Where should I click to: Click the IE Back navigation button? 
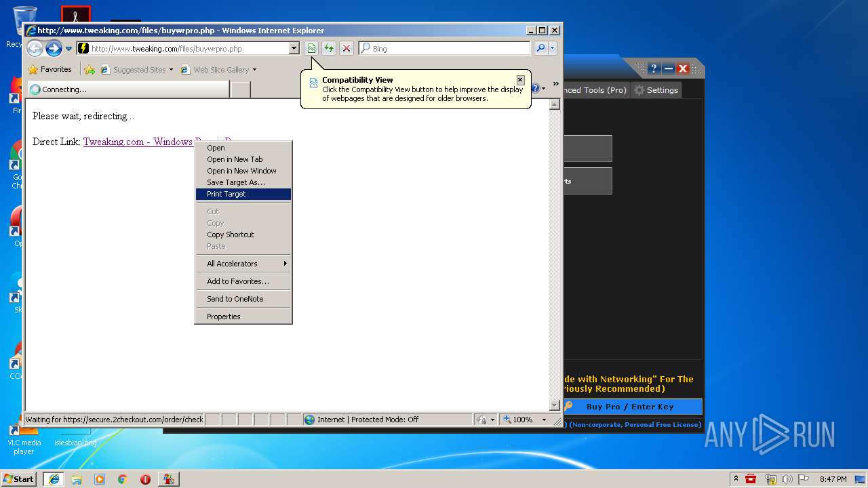point(35,48)
